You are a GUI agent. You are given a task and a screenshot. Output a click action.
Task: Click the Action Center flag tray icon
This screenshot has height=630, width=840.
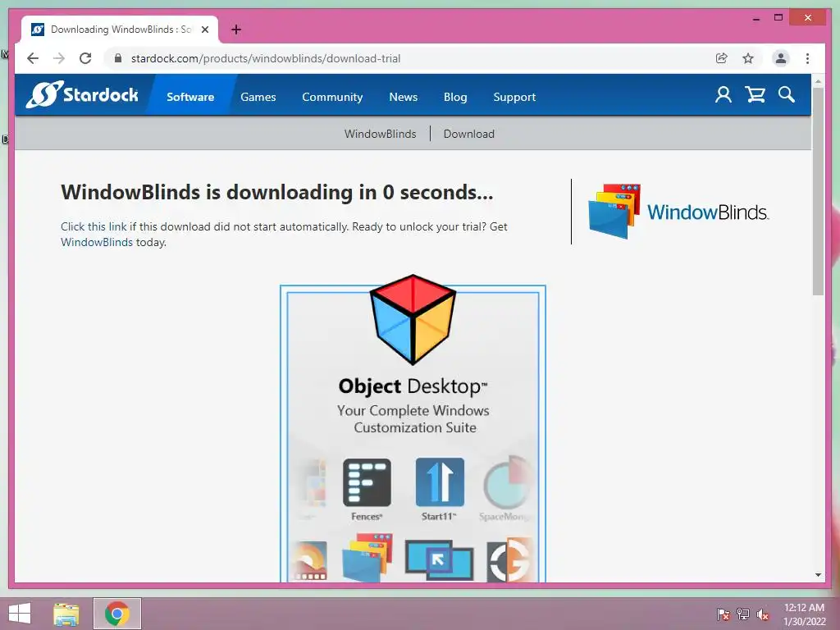point(724,614)
